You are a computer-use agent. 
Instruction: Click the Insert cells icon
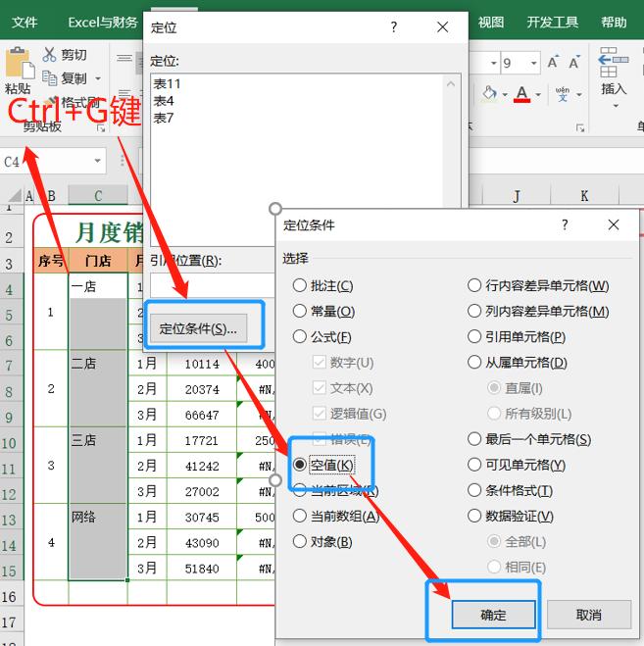click(x=614, y=62)
